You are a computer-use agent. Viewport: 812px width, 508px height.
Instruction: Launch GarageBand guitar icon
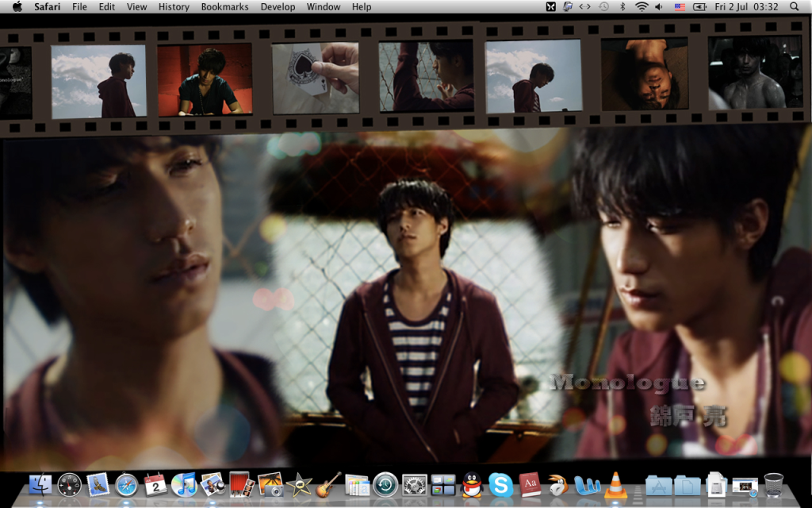tap(327, 484)
